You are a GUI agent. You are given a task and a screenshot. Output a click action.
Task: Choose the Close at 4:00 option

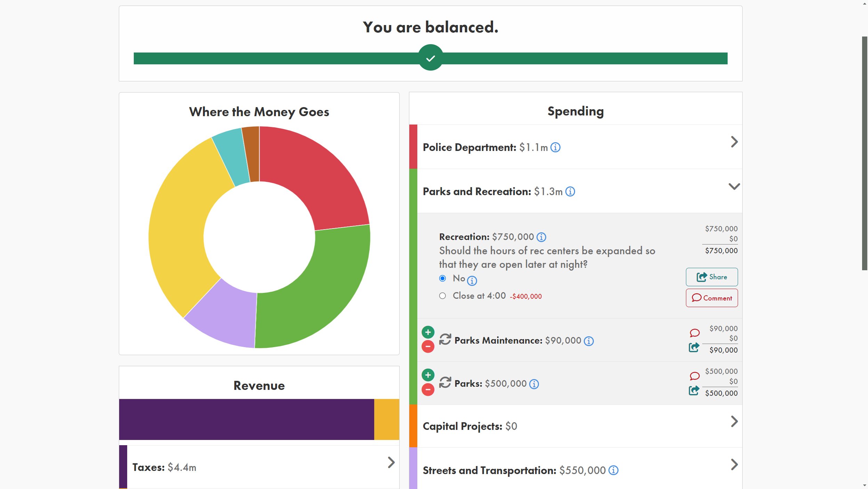pos(442,295)
